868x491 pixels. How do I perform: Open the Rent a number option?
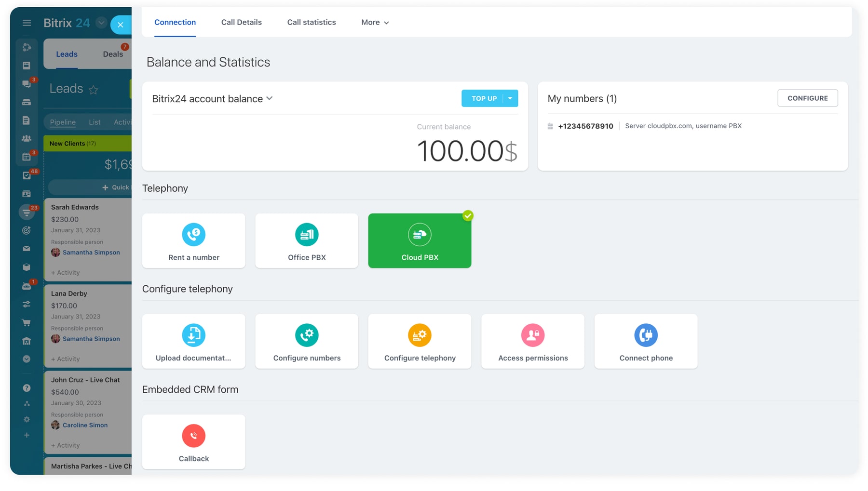click(193, 241)
